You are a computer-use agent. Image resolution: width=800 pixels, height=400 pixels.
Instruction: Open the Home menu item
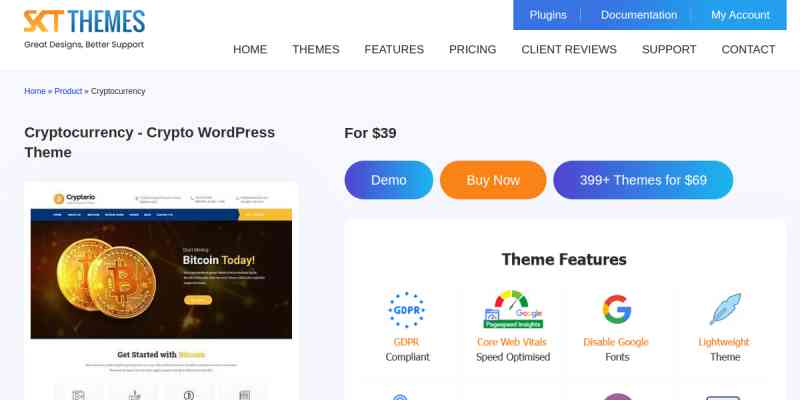pos(250,49)
